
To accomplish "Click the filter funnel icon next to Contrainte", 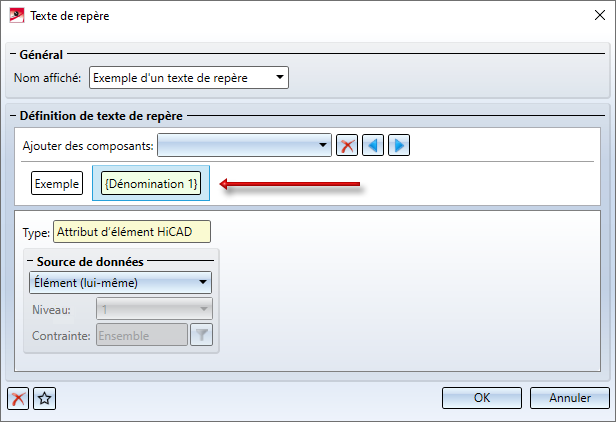I will click(x=202, y=335).
